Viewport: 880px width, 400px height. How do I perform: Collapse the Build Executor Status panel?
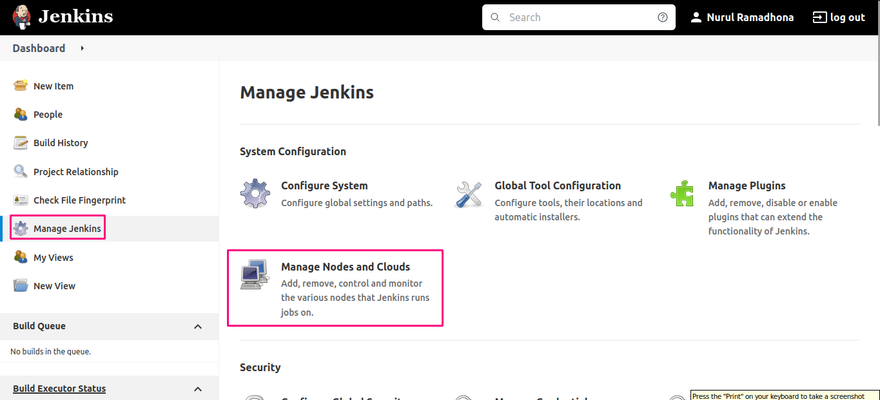tap(198, 389)
